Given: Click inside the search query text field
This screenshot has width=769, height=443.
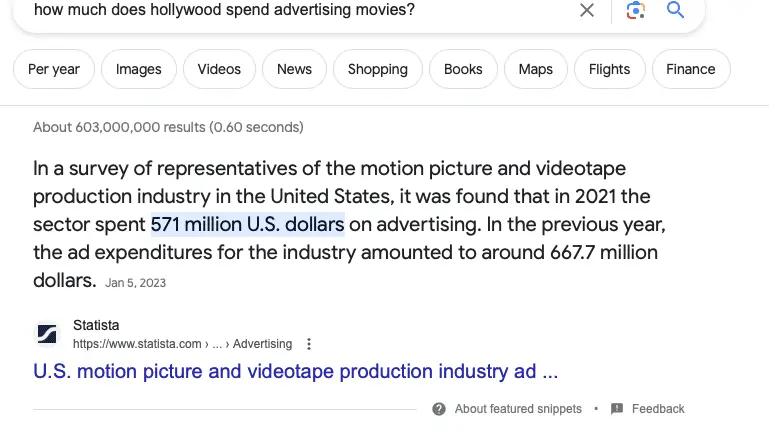Looking at the screenshot, I should coord(300,11).
